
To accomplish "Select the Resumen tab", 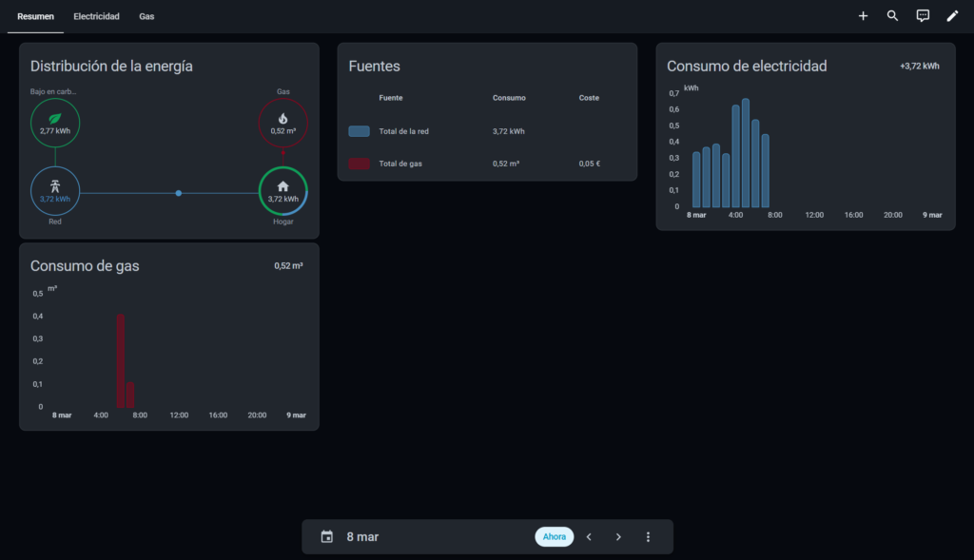I will click(x=35, y=16).
